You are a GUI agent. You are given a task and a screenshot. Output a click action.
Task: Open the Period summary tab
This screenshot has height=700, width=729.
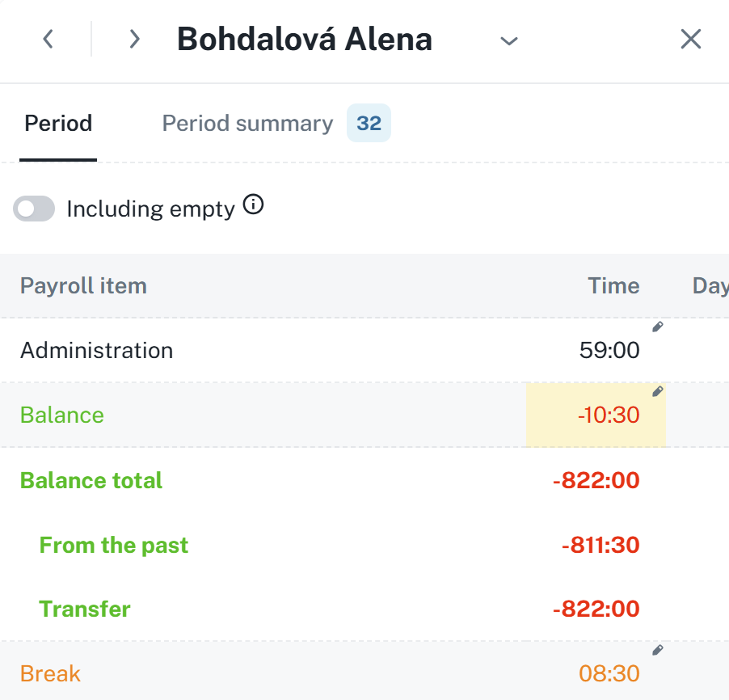point(247,124)
